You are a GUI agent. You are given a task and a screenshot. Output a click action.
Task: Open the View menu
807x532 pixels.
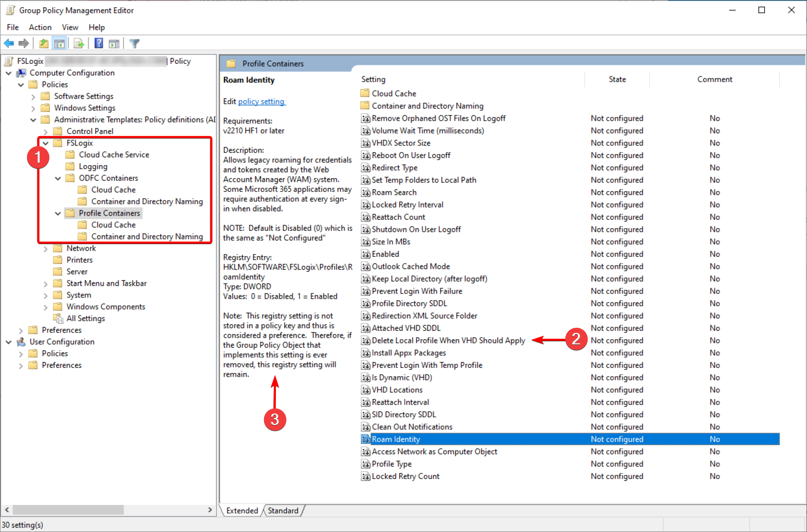point(70,27)
